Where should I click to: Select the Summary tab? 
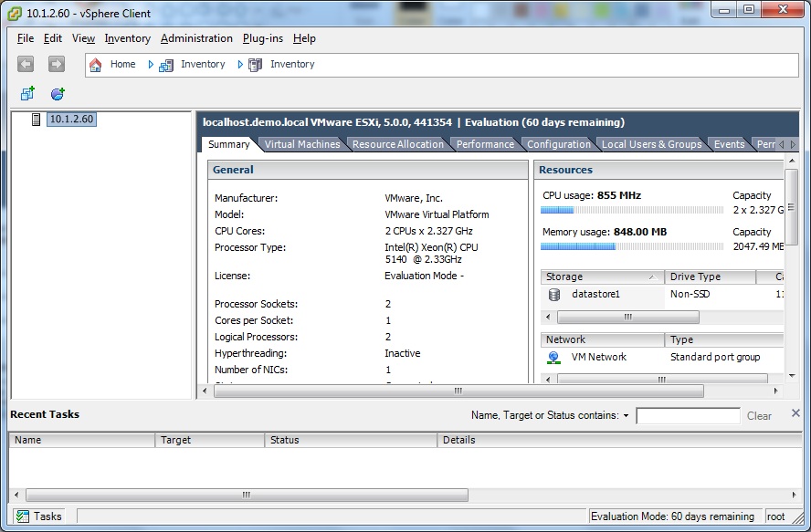click(228, 144)
